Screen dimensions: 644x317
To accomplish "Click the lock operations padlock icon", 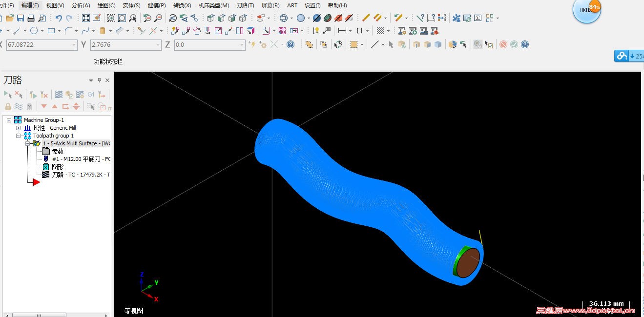I will pyautogui.click(x=8, y=106).
